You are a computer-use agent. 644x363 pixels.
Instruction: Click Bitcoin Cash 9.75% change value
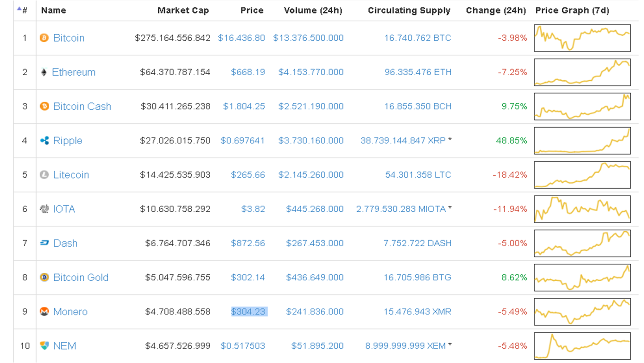click(515, 106)
